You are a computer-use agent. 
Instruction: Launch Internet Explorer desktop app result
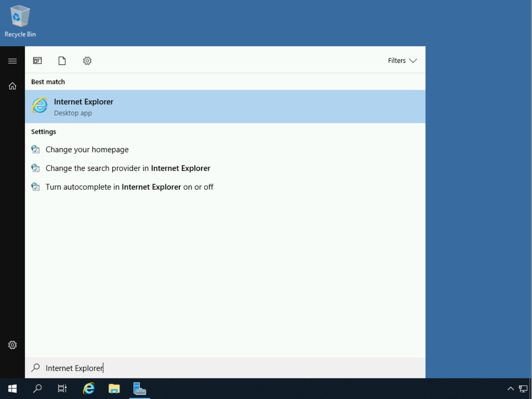224,106
